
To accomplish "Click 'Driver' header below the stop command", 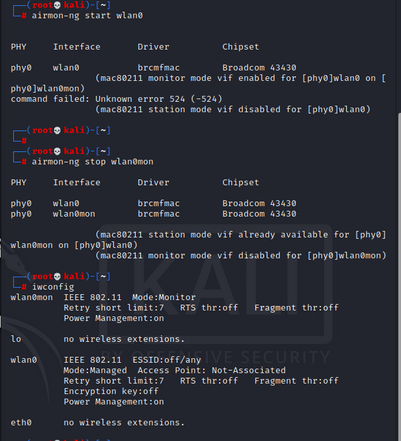I will (153, 183).
